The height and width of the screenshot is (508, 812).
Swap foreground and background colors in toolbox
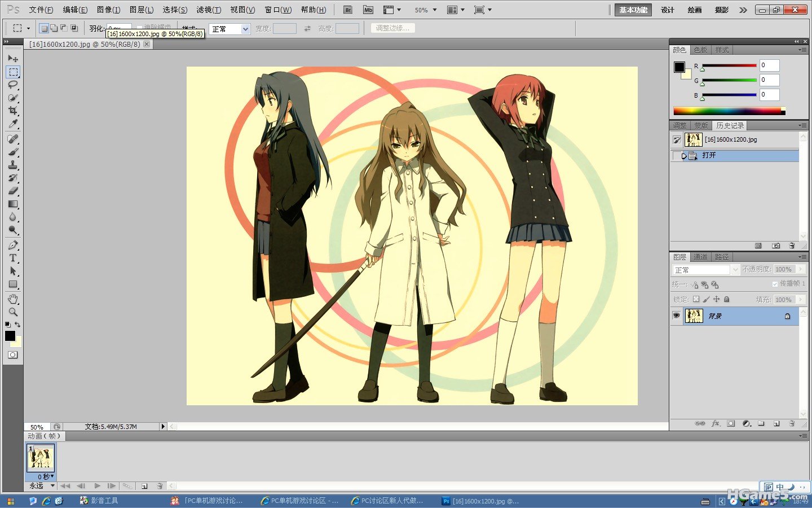tap(17, 325)
